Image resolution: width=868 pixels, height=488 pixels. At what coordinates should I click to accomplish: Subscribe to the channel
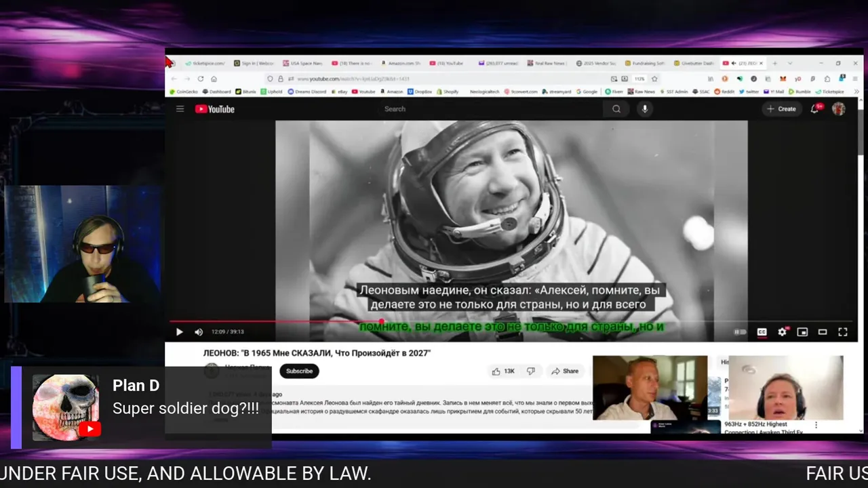(x=299, y=371)
